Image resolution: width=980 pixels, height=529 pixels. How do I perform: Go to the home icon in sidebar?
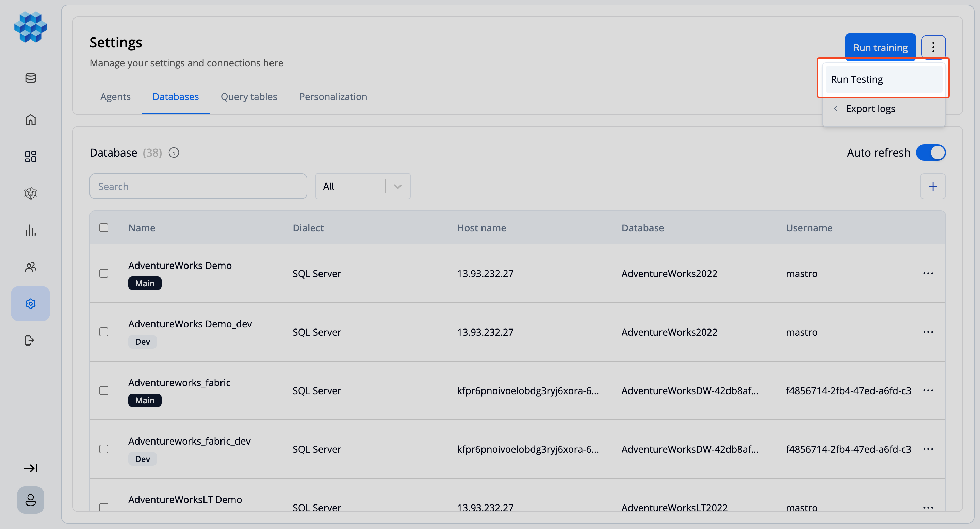[x=30, y=120]
